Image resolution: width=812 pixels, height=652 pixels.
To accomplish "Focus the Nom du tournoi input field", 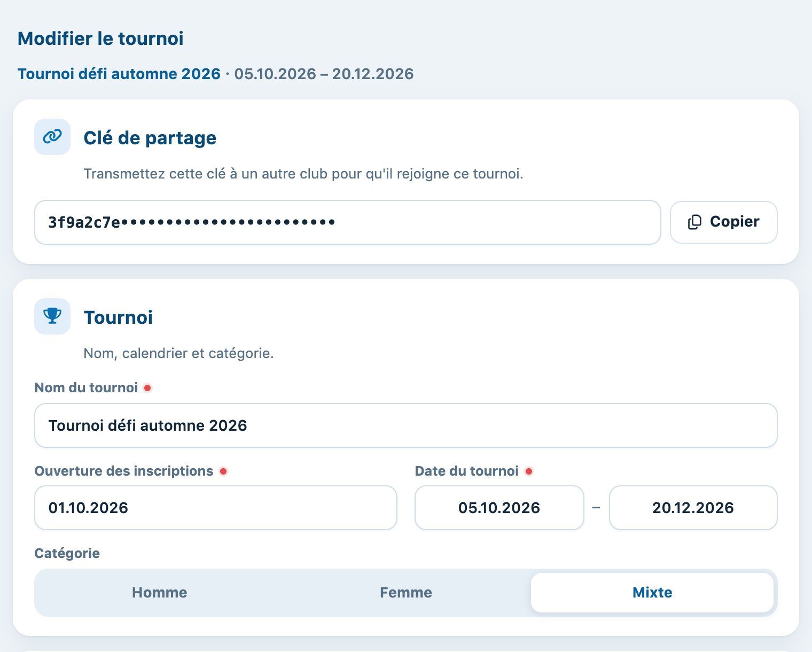I will click(x=405, y=425).
